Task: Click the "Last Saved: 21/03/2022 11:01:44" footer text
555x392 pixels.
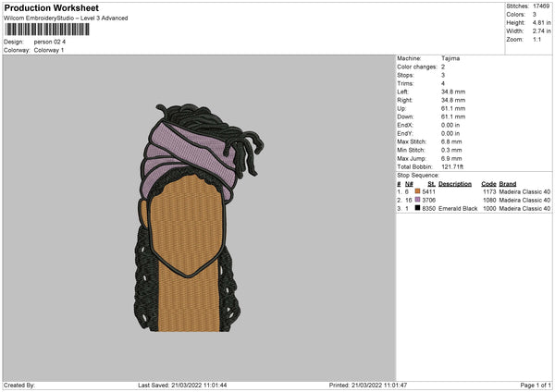Action: tap(182, 385)
